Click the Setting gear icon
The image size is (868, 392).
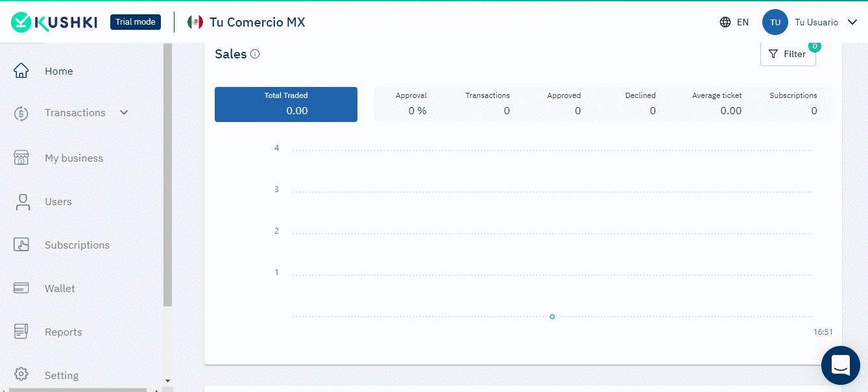coord(21,374)
